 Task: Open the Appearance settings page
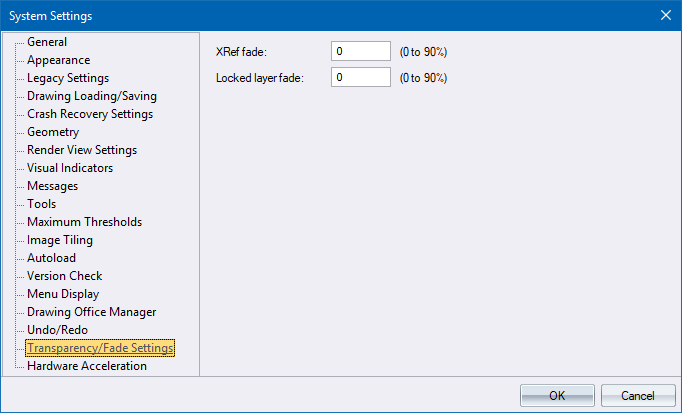point(59,60)
